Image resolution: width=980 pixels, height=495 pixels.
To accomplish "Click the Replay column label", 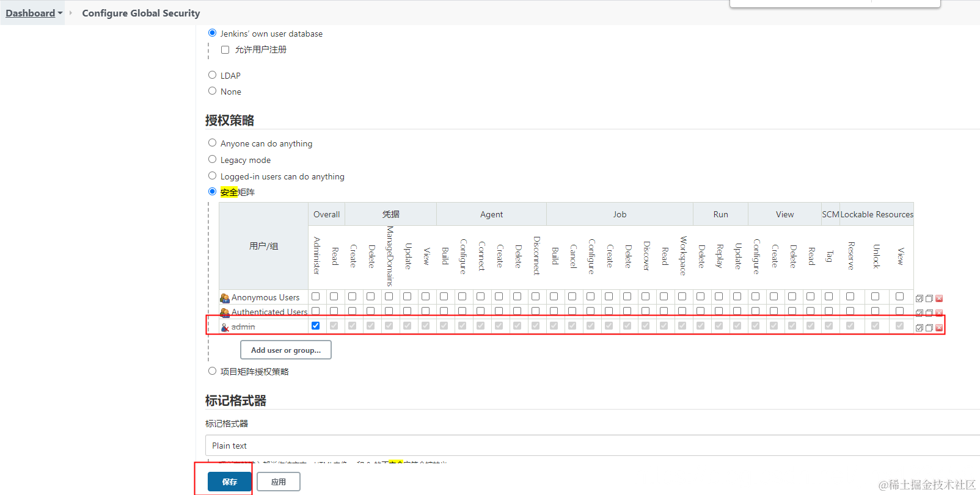I will click(x=720, y=256).
